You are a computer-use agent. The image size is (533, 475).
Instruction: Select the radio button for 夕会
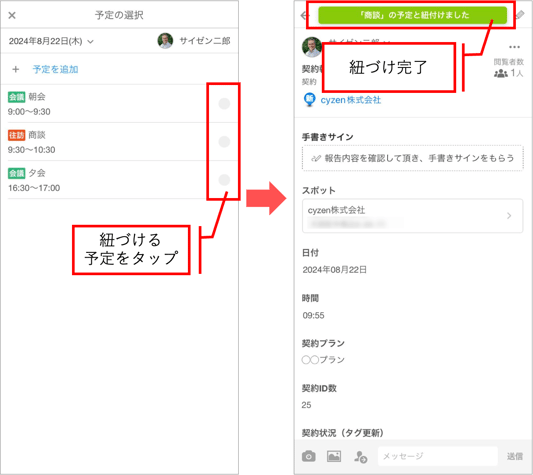pos(224,180)
